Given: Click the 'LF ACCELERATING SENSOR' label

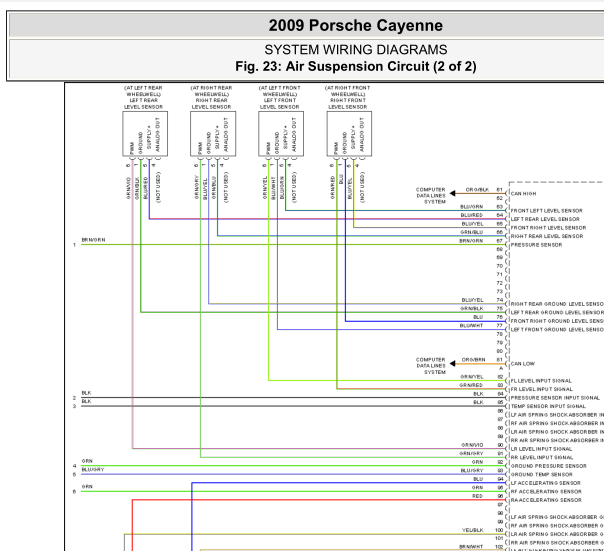Looking at the screenshot, I should (545, 483).
